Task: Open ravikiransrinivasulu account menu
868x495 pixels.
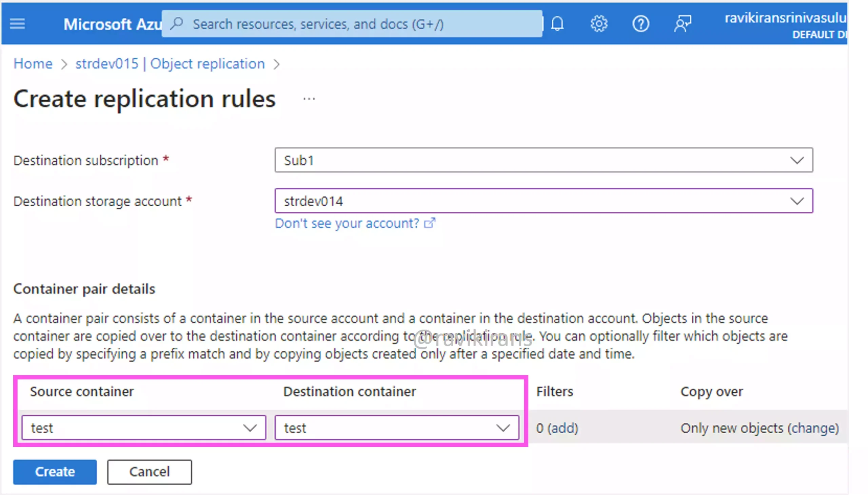Action: [785, 24]
